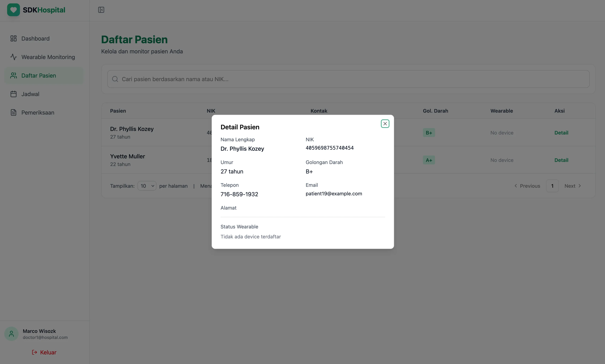This screenshot has height=364, width=605.
Task: Select the Daftar Pasien patients icon
Action: (13, 75)
